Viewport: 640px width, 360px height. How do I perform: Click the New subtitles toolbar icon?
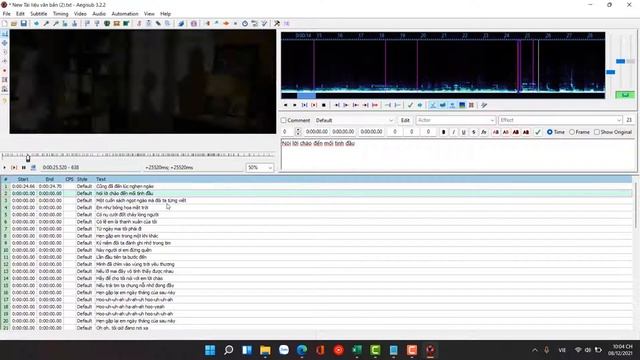point(5,24)
